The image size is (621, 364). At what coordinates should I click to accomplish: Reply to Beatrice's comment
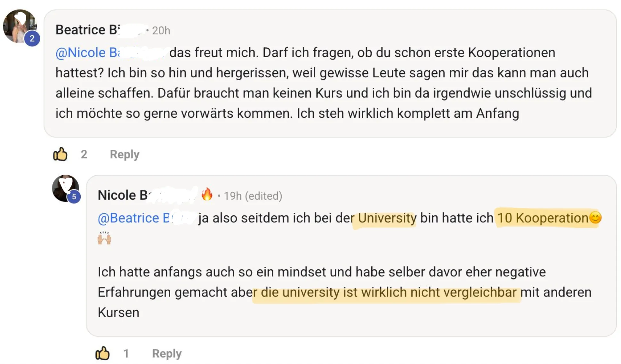[124, 154]
